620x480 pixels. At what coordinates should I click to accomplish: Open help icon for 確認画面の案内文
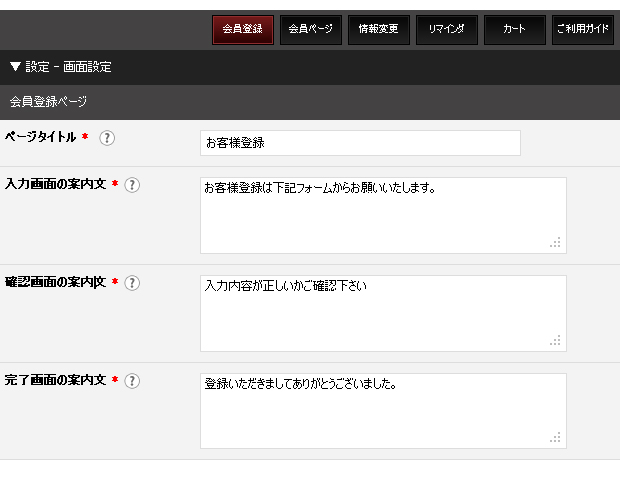132,283
